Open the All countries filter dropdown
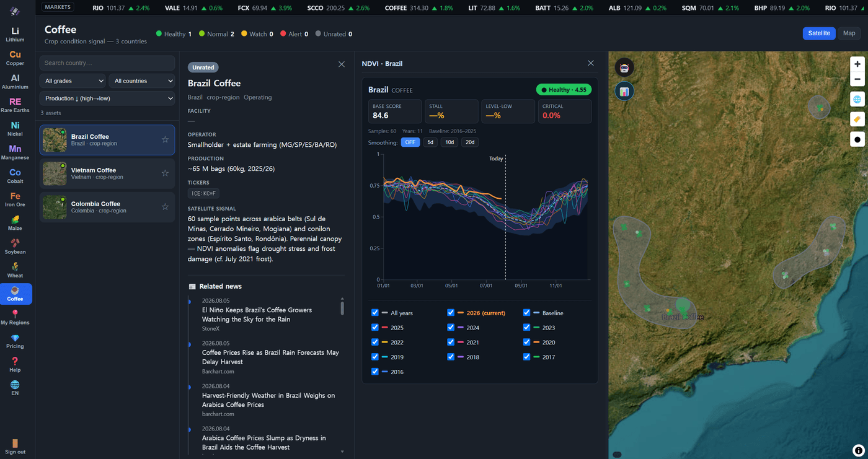This screenshot has height=459, width=868. point(142,81)
